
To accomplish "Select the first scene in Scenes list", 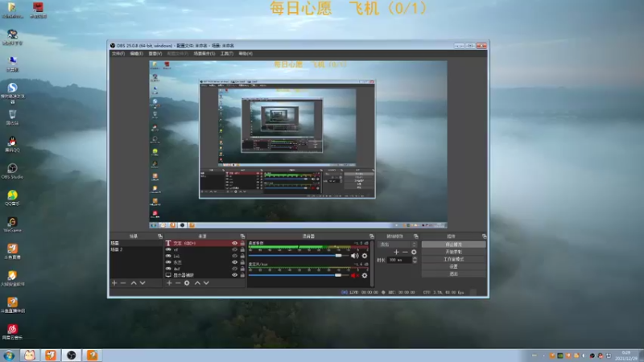I will [136, 244].
